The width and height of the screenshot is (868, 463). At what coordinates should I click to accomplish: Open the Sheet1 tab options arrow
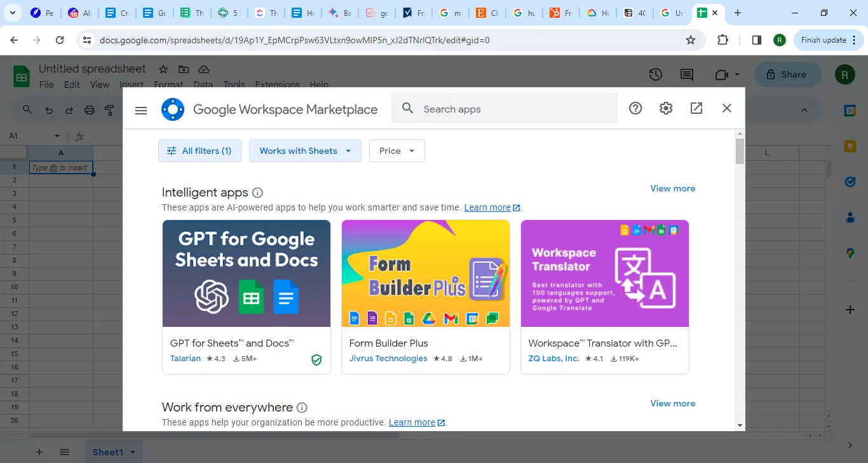133,452
